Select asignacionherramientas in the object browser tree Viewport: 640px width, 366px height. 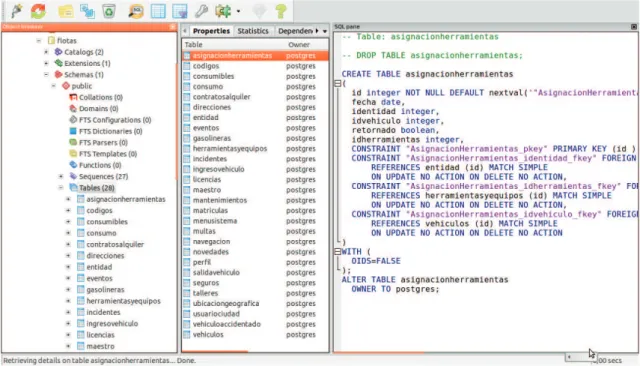pyautogui.click(x=126, y=199)
